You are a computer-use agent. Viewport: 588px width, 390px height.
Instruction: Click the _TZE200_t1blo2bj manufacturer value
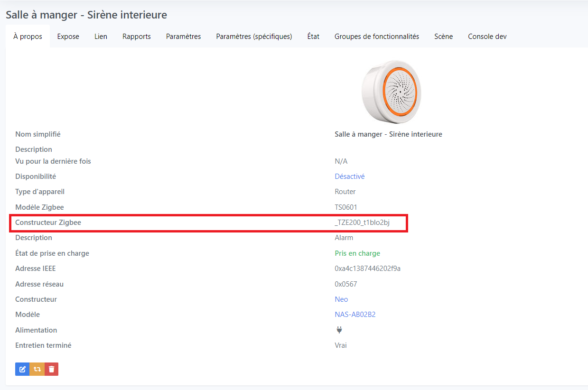362,223
